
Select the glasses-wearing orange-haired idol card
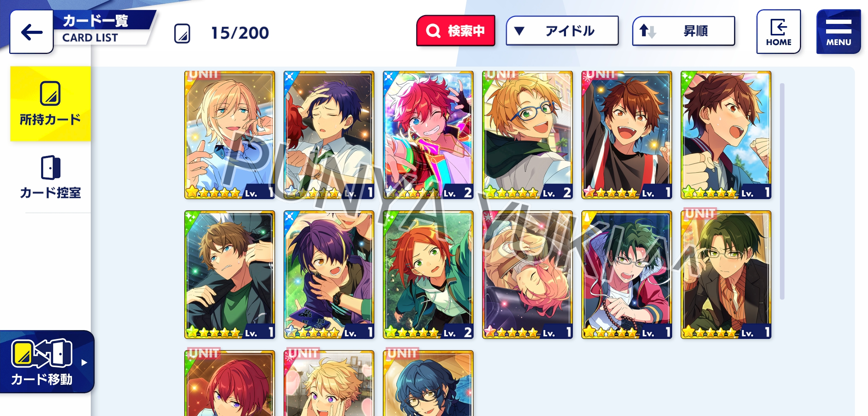pyautogui.click(x=527, y=135)
